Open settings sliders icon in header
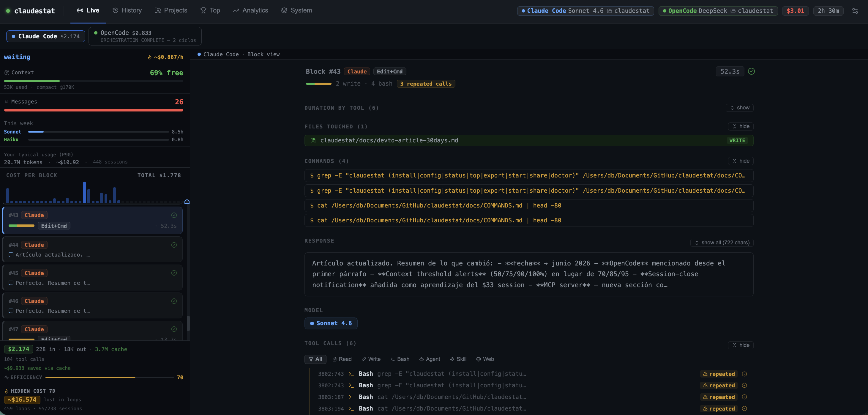The image size is (868, 415). 855,11
